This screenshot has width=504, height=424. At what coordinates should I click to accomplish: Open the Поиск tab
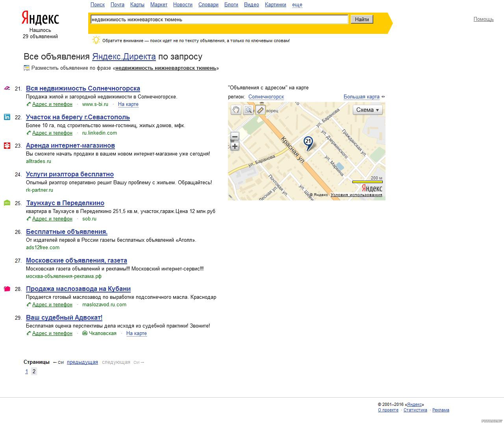click(x=98, y=5)
